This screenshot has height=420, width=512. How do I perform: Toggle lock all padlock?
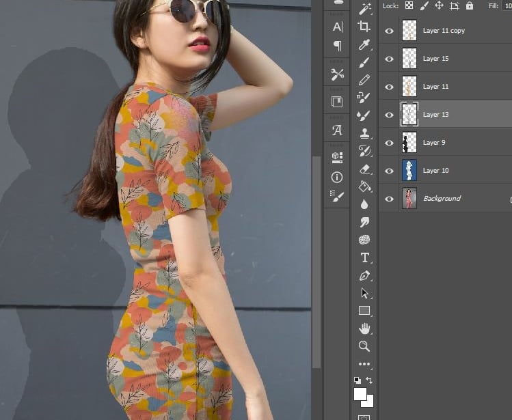pos(469,5)
